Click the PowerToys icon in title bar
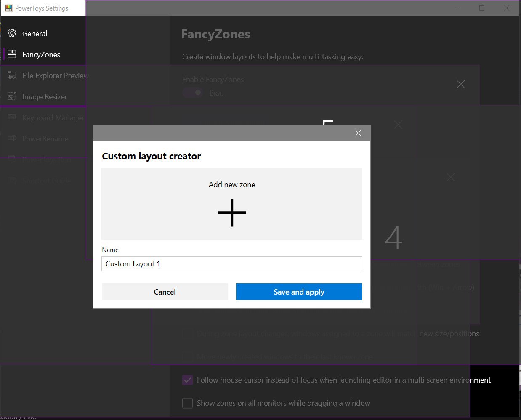Screen dimensions: 521x420 [8, 8]
